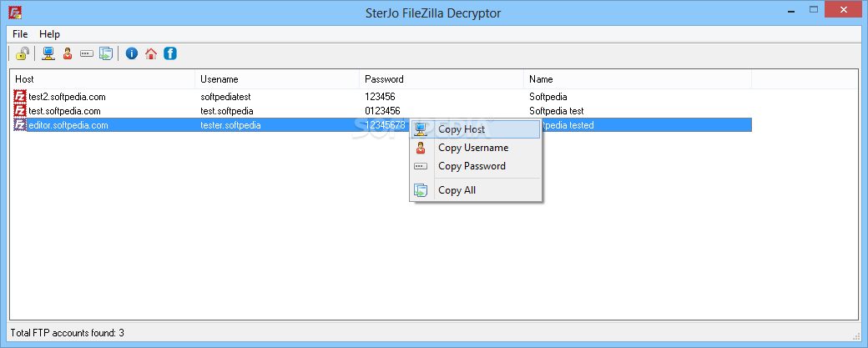Open the Help menu
This screenshot has height=348, width=868.
(50, 33)
